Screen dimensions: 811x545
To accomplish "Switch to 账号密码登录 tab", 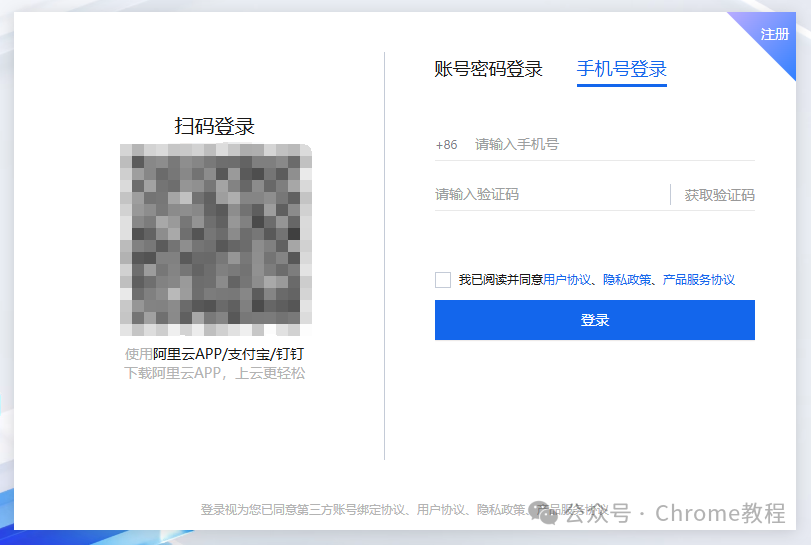I will 488,69.
